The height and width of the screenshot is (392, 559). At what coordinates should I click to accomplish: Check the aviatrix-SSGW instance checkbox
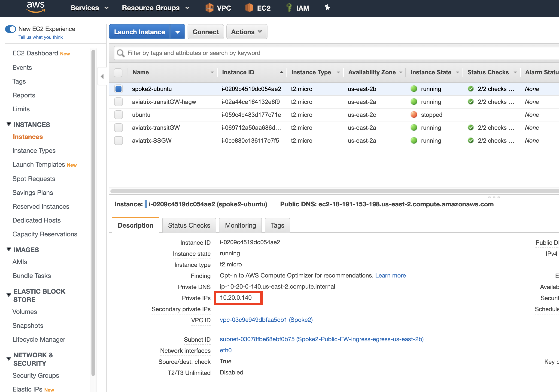point(118,140)
